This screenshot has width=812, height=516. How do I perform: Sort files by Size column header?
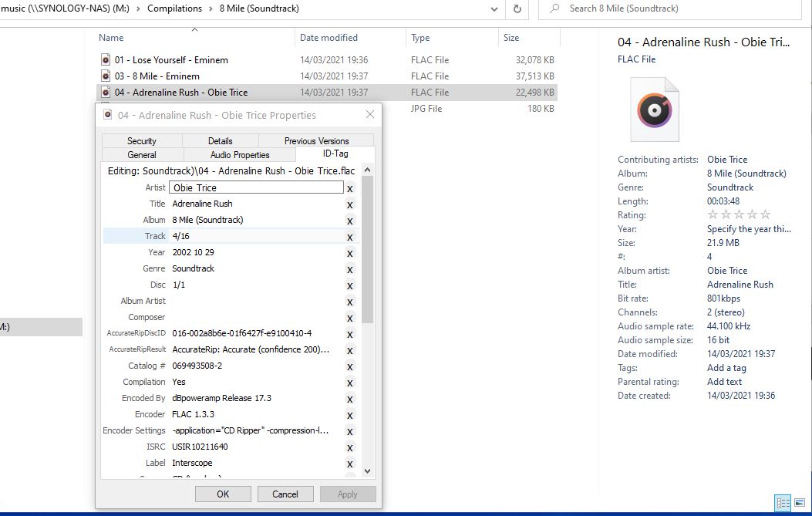point(511,38)
